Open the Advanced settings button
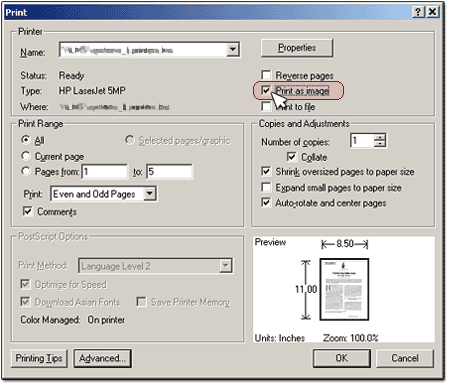This screenshot has height=386, width=450. 102,358
